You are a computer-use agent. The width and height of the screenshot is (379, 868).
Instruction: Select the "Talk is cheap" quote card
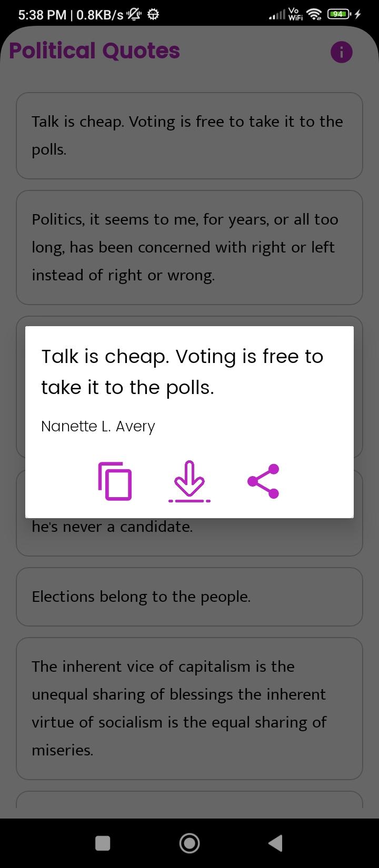click(x=189, y=136)
